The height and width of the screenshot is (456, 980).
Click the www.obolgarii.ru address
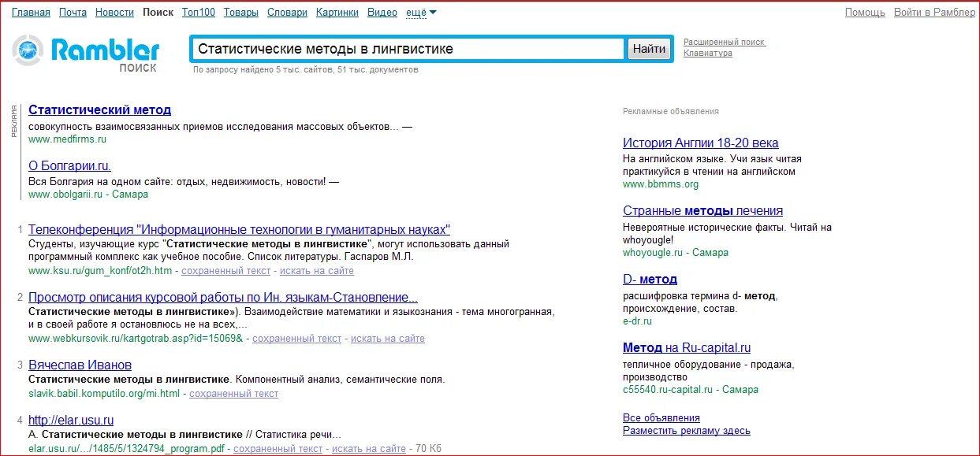(65, 195)
